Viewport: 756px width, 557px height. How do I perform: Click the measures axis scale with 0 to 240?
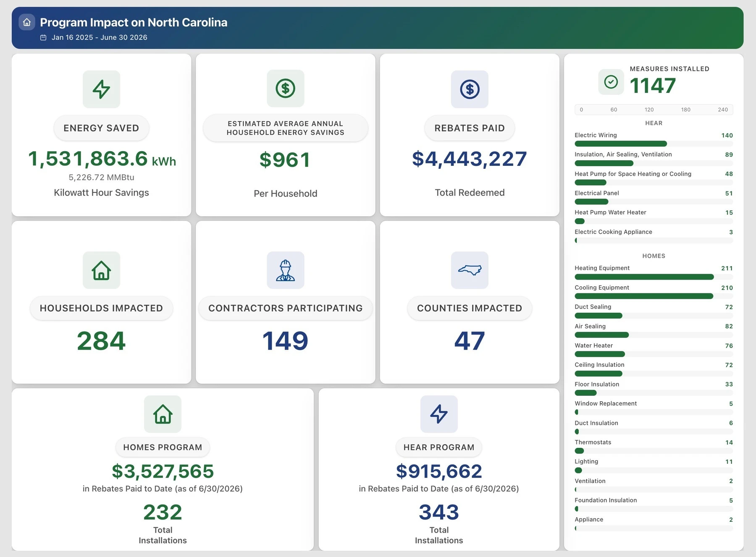[654, 110]
